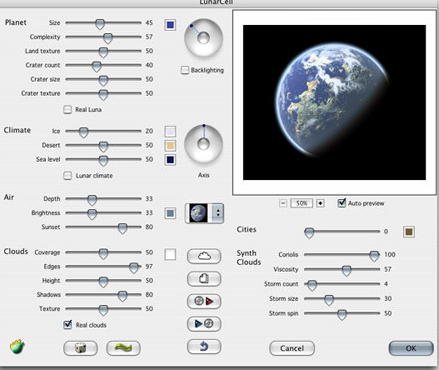Toggle the Lunar climate checkbox

point(67,176)
